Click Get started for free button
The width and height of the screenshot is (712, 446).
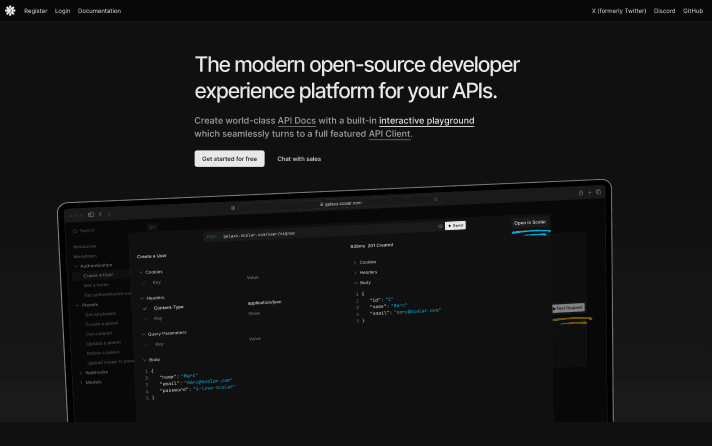click(x=229, y=159)
